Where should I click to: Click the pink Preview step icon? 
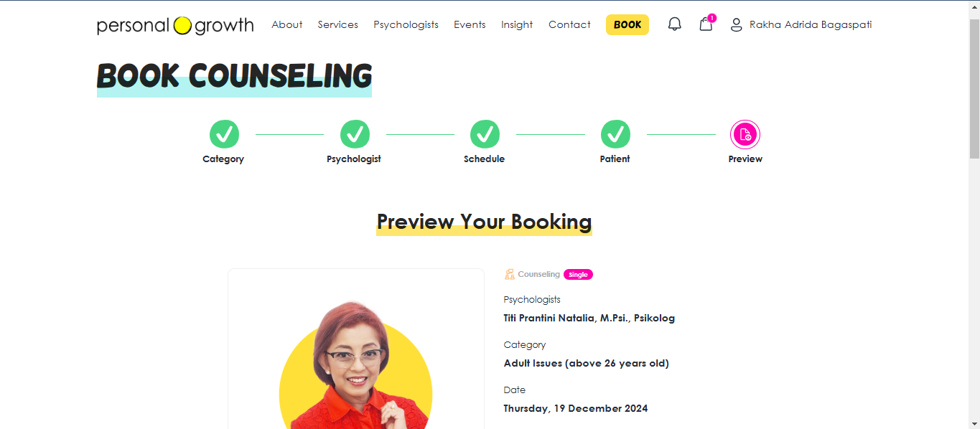(x=745, y=134)
